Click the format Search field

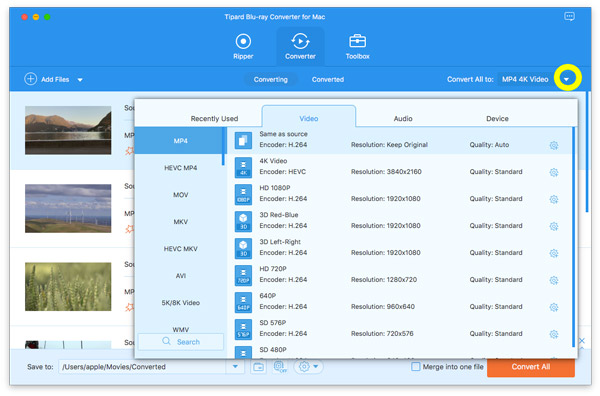(181, 341)
